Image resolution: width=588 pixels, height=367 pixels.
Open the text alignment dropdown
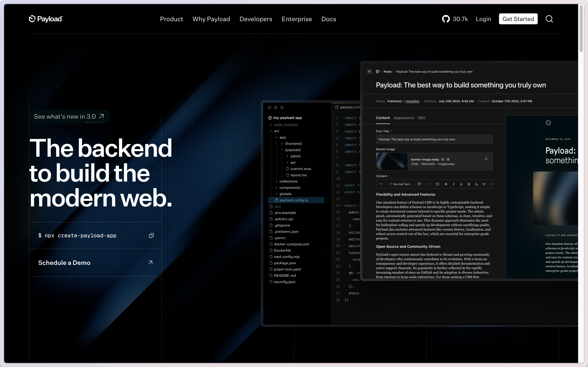tap(420, 184)
